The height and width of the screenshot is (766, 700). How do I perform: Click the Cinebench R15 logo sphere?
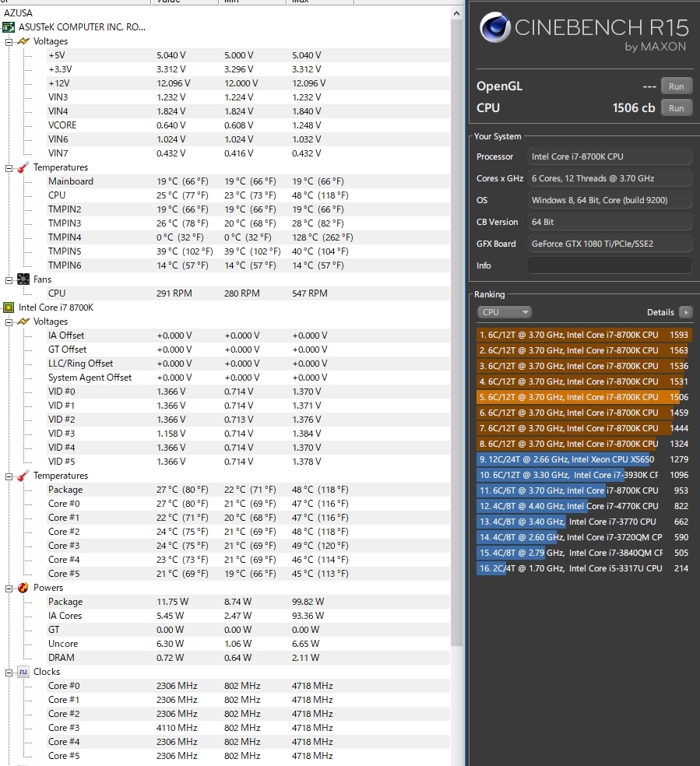(x=494, y=28)
